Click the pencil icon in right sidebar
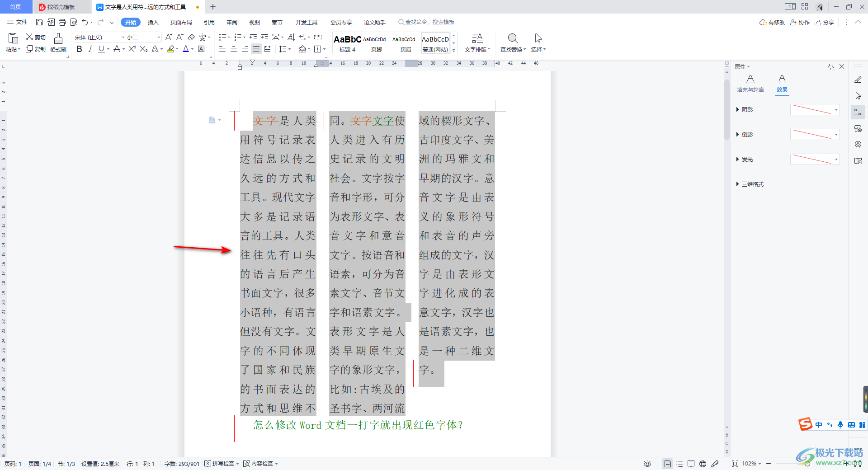The image size is (868, 470). pos(858,80)
